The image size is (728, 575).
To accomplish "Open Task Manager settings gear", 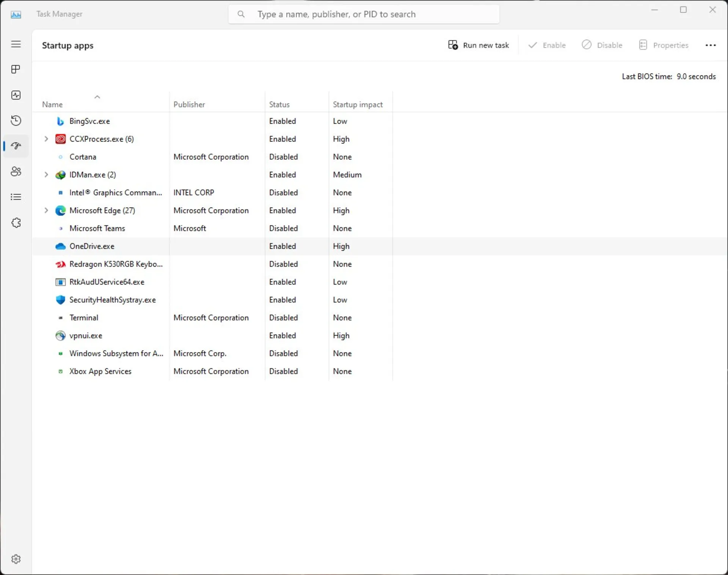I will pos(16,559).
